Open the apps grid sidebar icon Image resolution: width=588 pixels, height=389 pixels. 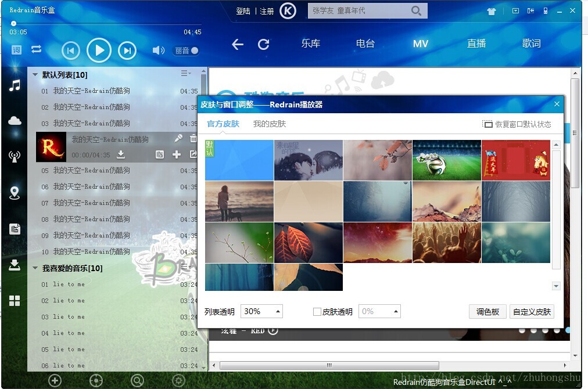[x=15, y=301]
